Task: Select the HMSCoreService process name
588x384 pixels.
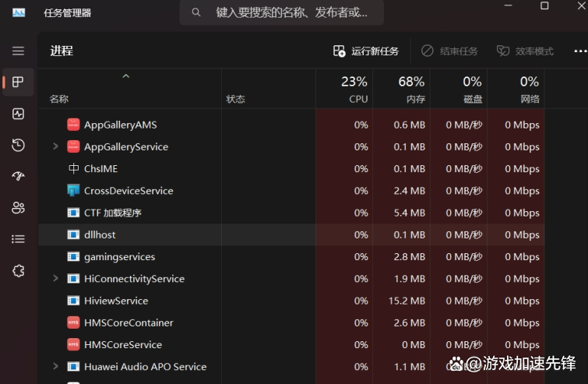Action: (x=123, y=344)
